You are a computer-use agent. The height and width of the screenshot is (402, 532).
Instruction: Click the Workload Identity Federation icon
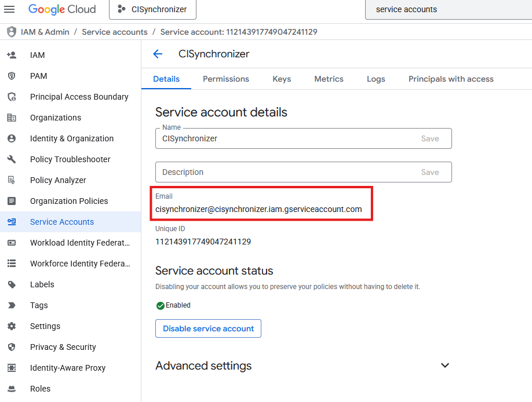click(x=12, y=243)
